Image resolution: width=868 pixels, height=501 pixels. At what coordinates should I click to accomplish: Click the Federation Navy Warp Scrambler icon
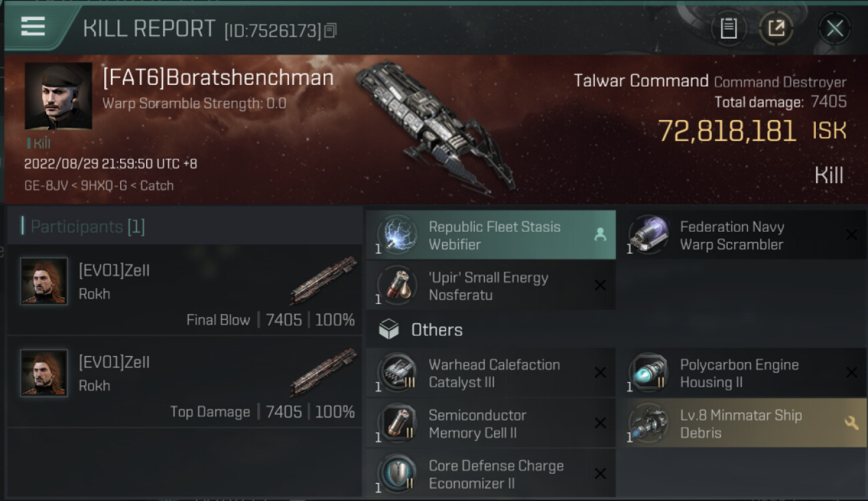[649, 236]
